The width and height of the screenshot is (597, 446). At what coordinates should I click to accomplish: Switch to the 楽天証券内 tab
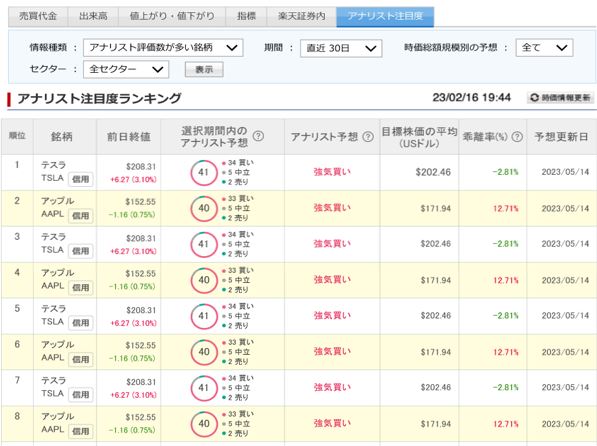302,16
